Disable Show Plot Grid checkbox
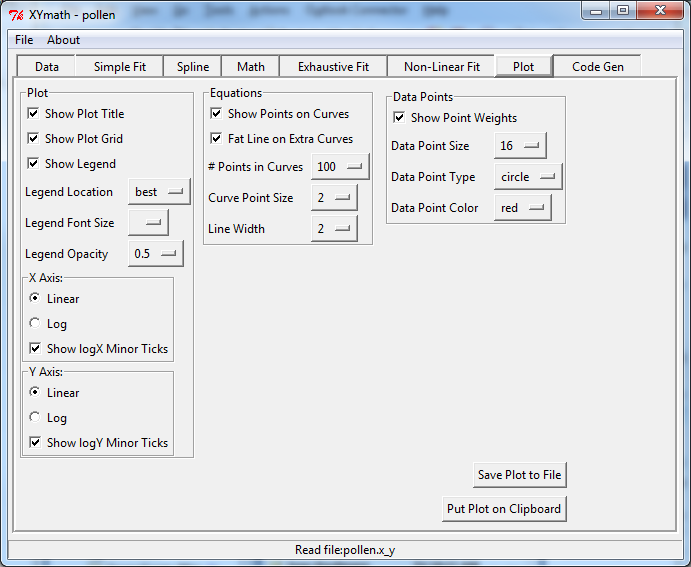This screenshot has width=691, height=567. (33, 139)
